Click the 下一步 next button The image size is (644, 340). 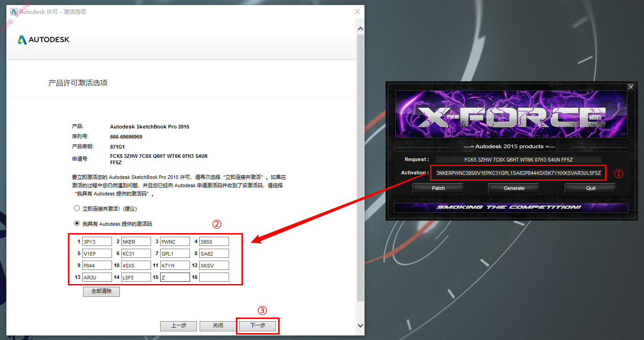[258, 326]
